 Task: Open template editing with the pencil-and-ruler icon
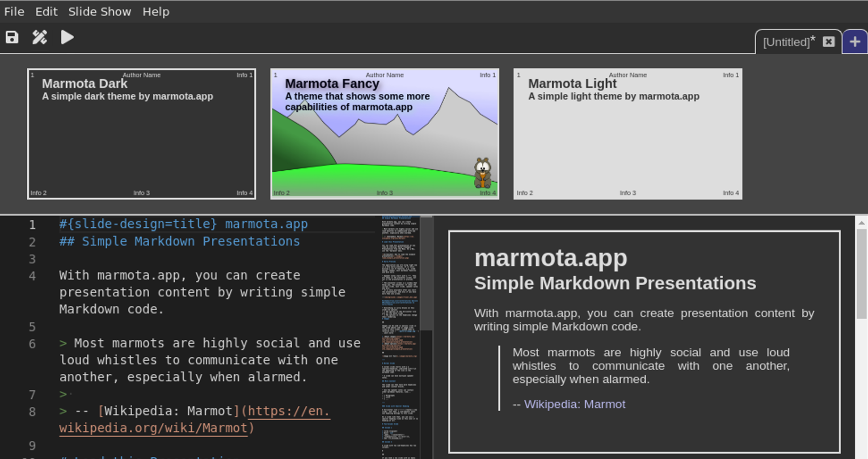pos(39,38)
